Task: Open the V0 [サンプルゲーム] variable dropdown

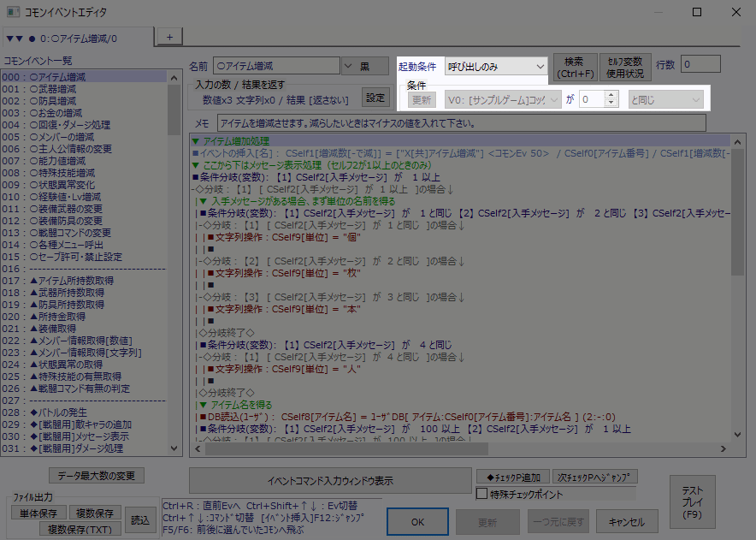Action: point(503,100)
